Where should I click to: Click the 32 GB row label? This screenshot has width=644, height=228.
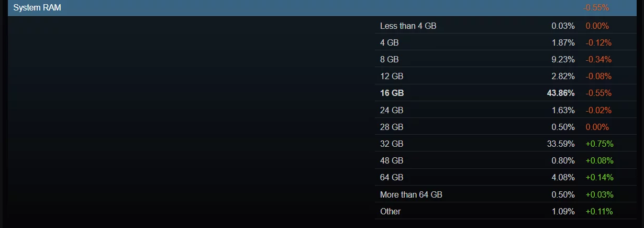click(x=392, y=144)
